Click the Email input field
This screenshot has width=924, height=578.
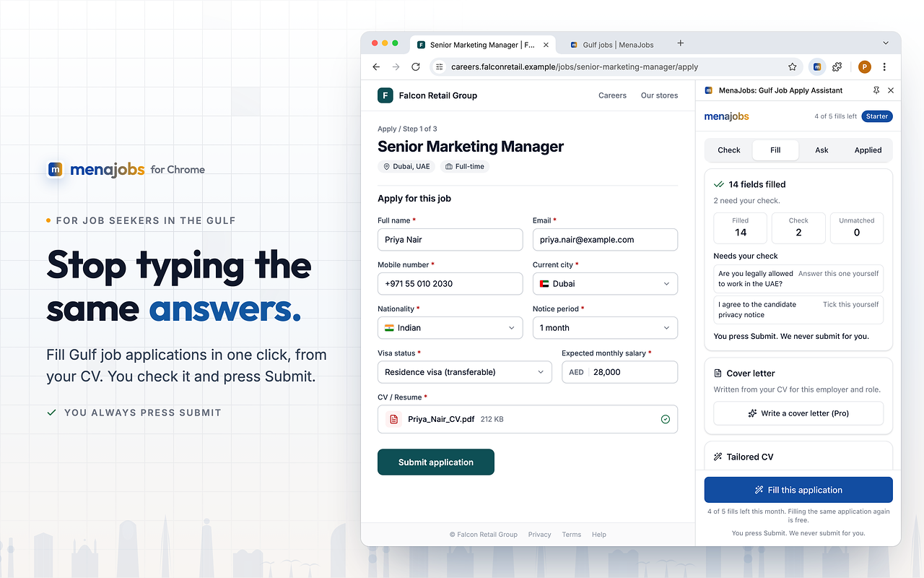[x=605, y=240]
